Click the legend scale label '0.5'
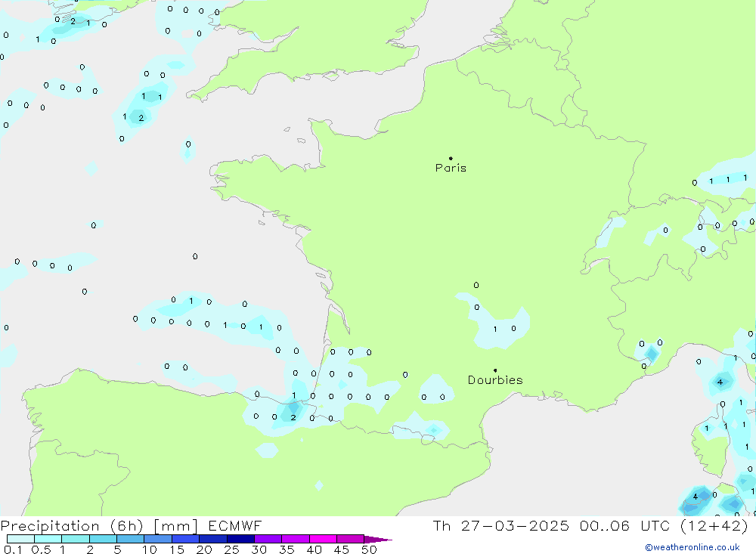The image size is (756, 554). click(41, 549)
